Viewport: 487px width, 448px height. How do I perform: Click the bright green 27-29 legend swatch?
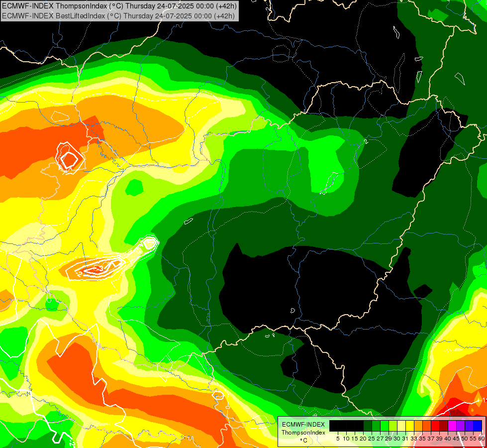click(385, 426)
